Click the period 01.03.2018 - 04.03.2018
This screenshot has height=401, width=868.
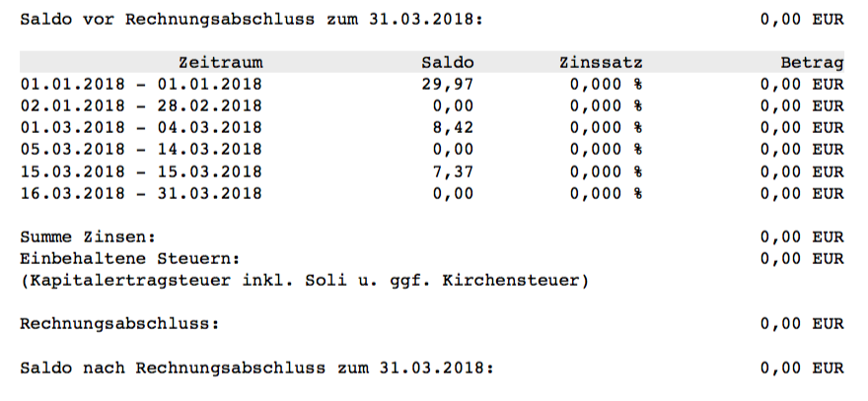[141, 127]
